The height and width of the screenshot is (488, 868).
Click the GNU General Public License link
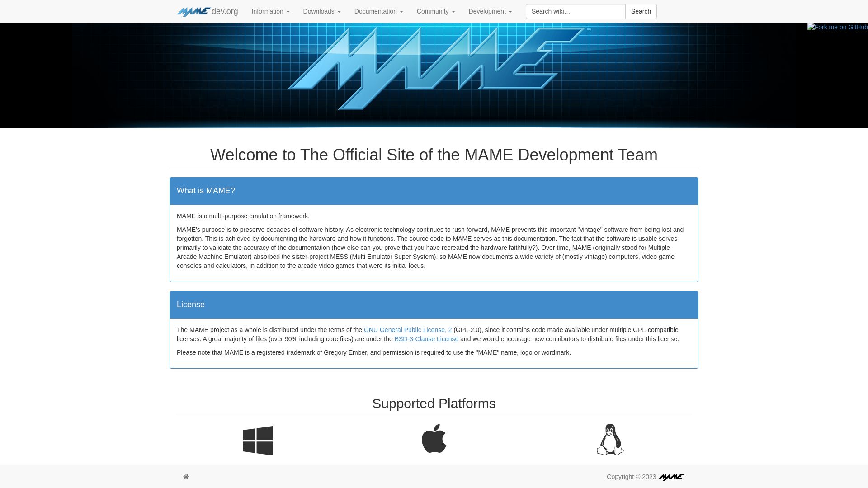pos(407,329)
